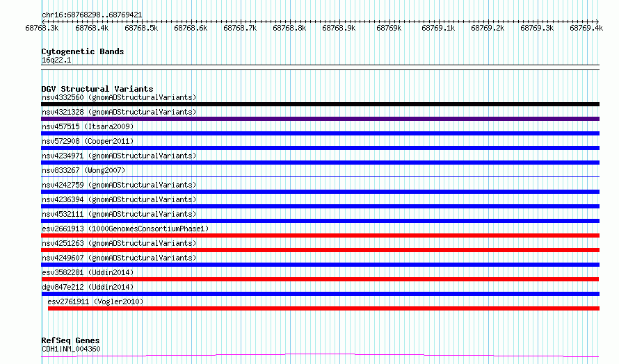Click the 68768.4k ruler tick label
This screenshot has width=619, height=364.
(92, 28)
